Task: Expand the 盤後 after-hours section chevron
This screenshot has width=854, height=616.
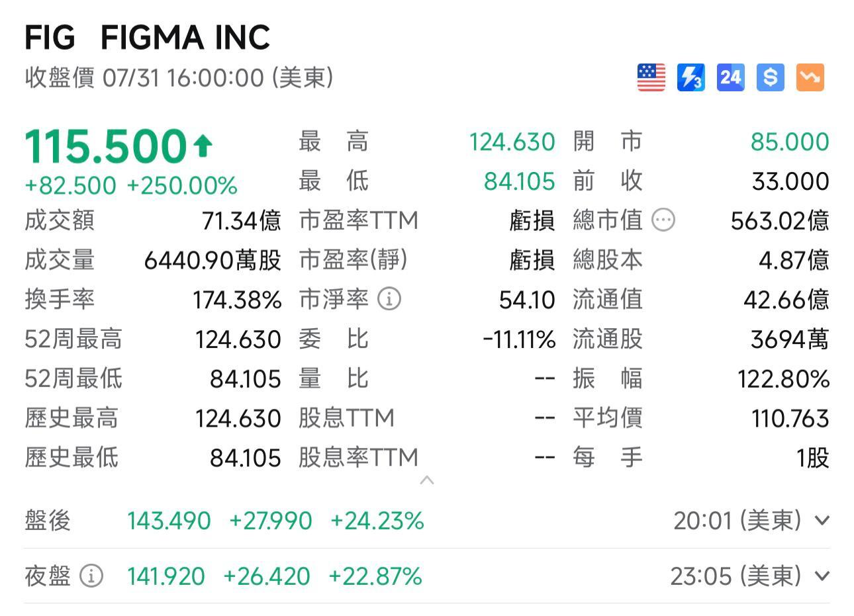Action: click(822, 521)
